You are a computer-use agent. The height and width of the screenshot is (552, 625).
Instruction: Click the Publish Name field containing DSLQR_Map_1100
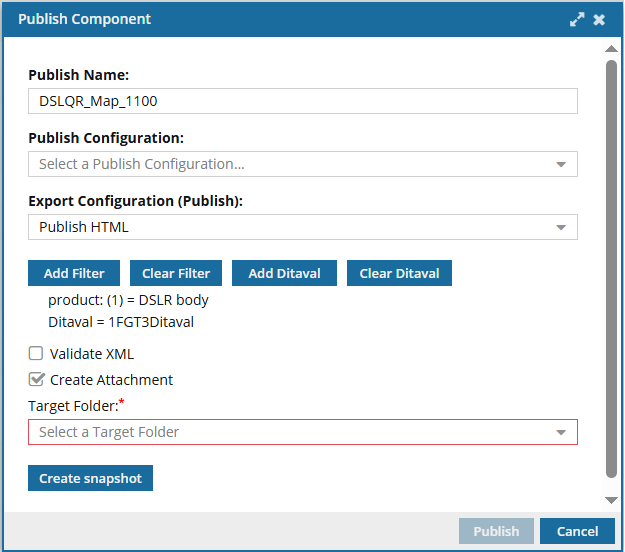click(302, 101)
